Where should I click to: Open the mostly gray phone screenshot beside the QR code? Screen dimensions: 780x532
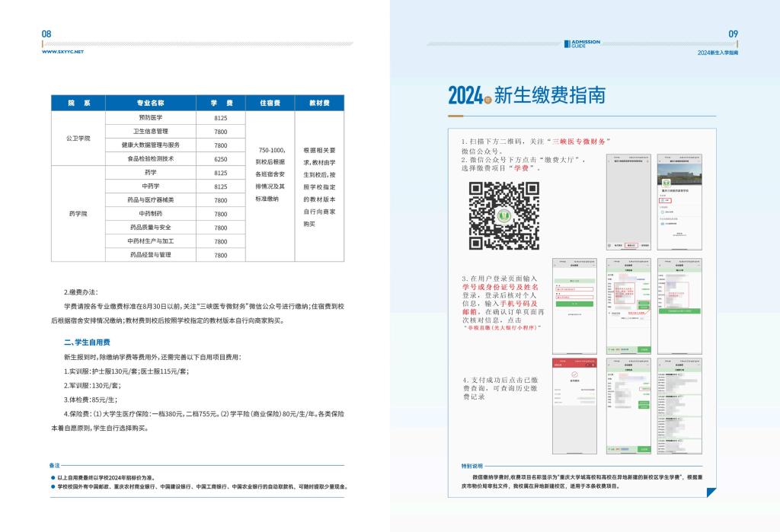pyautogui.click(x=628, y=202)
